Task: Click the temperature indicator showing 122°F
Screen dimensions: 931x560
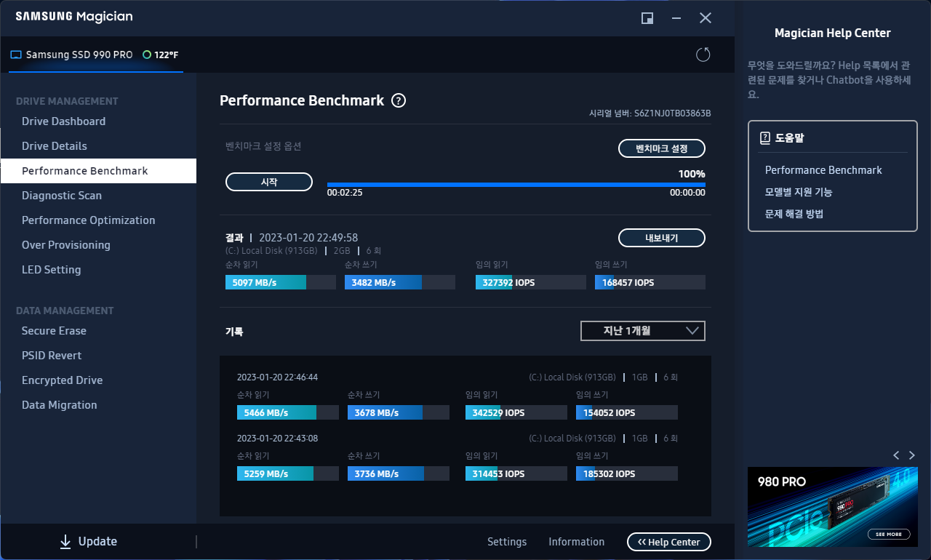Action: click(x=161, y=55)
